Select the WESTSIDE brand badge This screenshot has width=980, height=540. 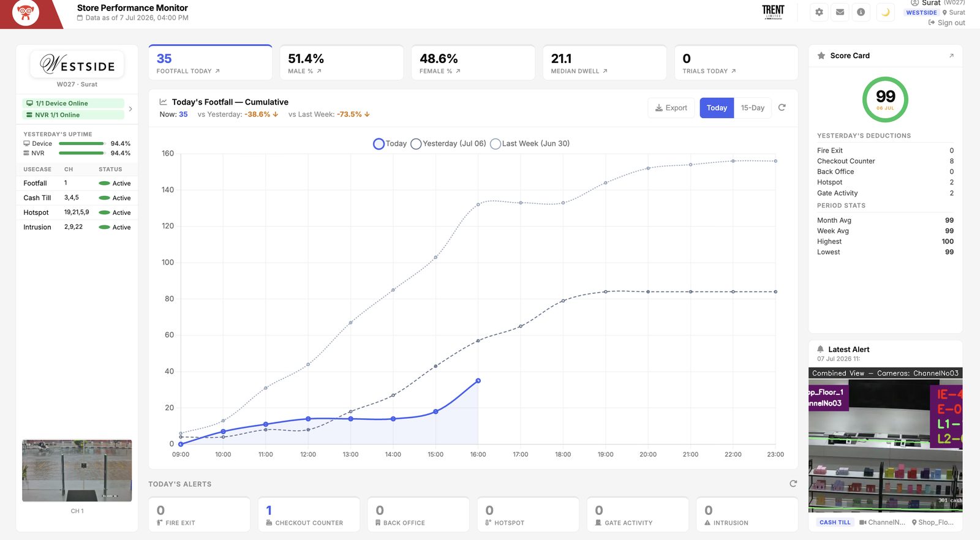click(x=921, y=12)
